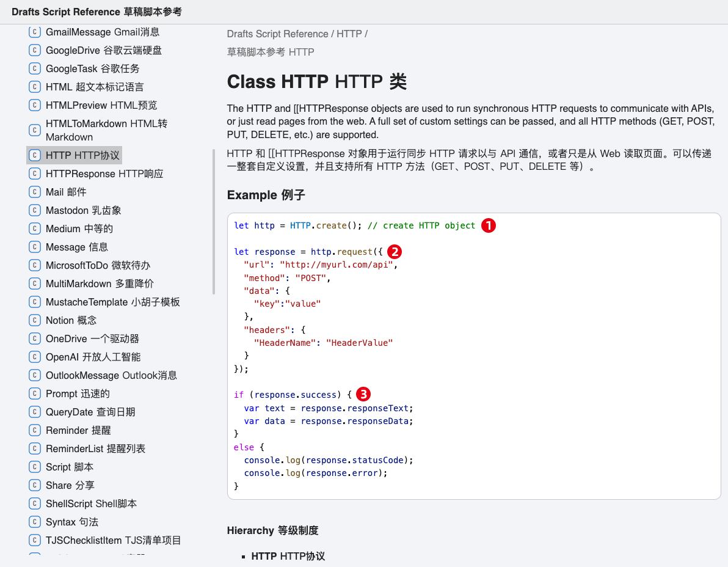
Task: Navigate to HTMLPreview class
Action: 101,106
